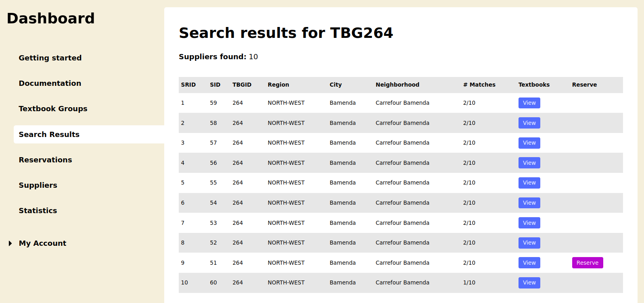Click 2/10 matches in SID 54 row
This screenshot has height=303, width=644.
469,203
